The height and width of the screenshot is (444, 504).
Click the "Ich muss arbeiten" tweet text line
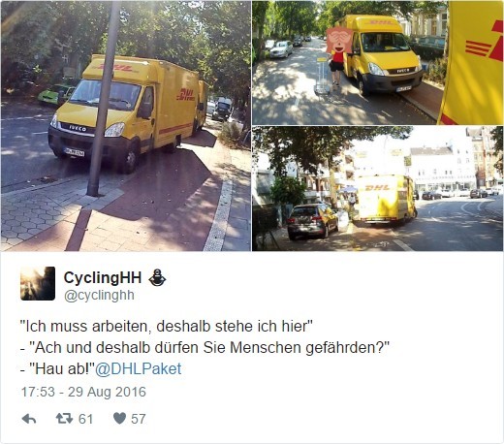point(167,326)
